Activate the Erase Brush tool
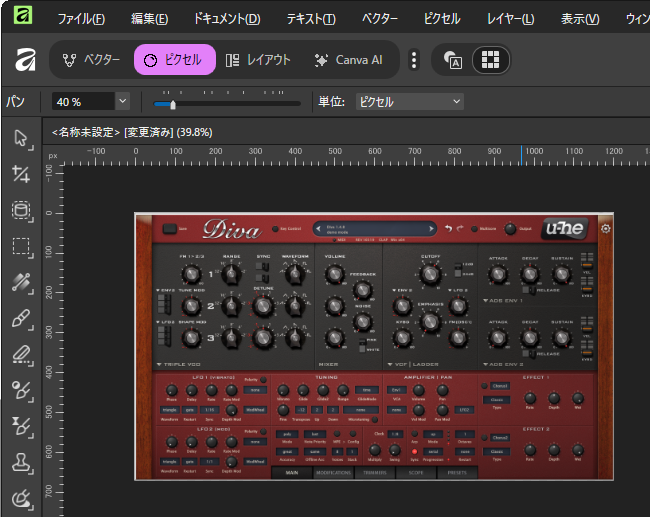Viewport: 650px width, 517px height. click(x=20, y=354)
